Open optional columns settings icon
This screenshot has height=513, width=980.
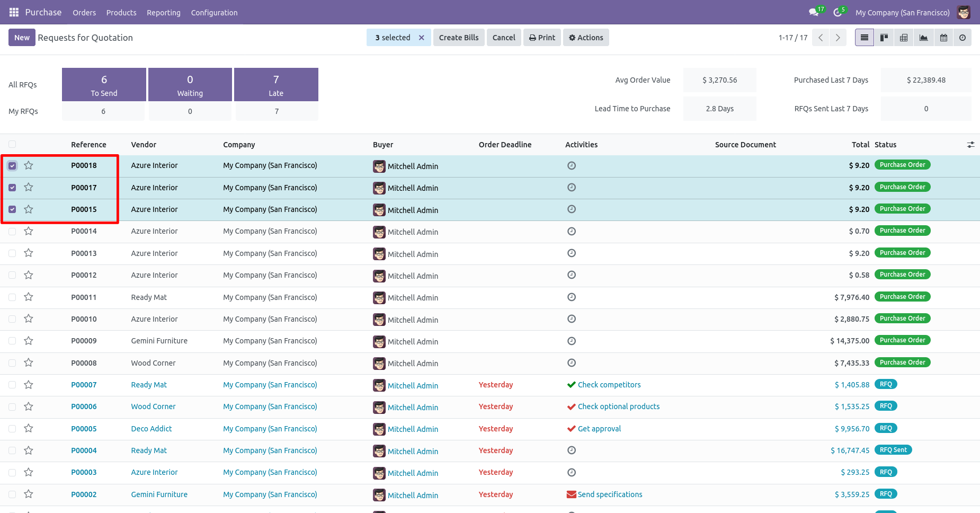970,145
